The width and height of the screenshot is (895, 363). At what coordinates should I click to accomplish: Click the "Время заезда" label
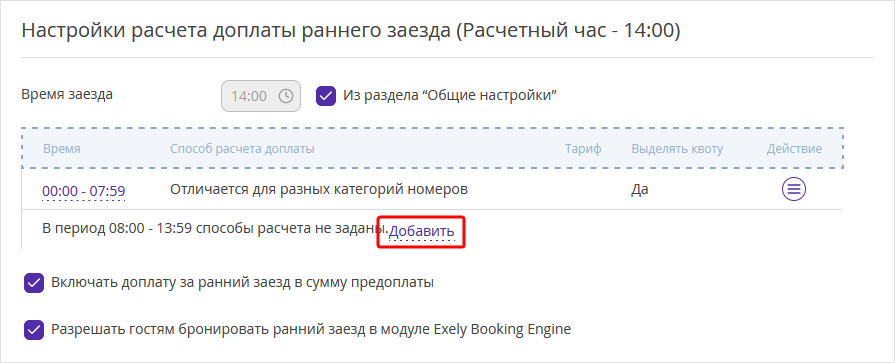(x=67, y=95)
